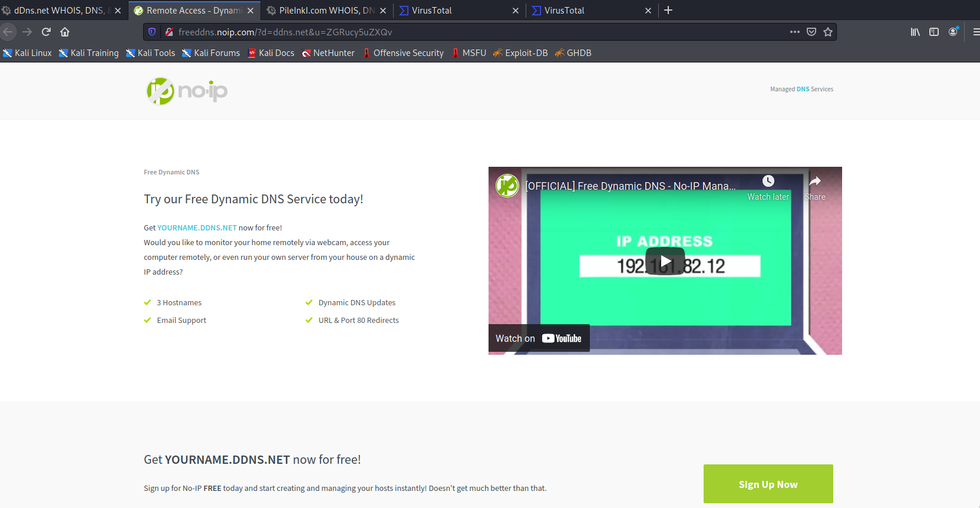
Task: Click 'Dynamic DNS Updates' feature text
Action: (357, 302)
